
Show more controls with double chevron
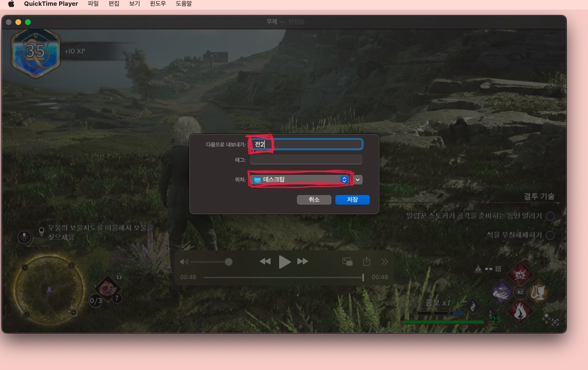tap(384, 261)
